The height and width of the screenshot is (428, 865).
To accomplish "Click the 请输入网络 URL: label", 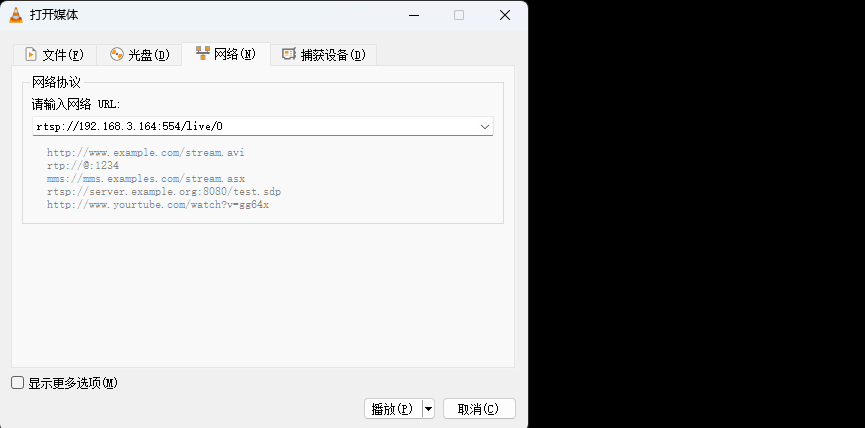I will pos(76,104).
